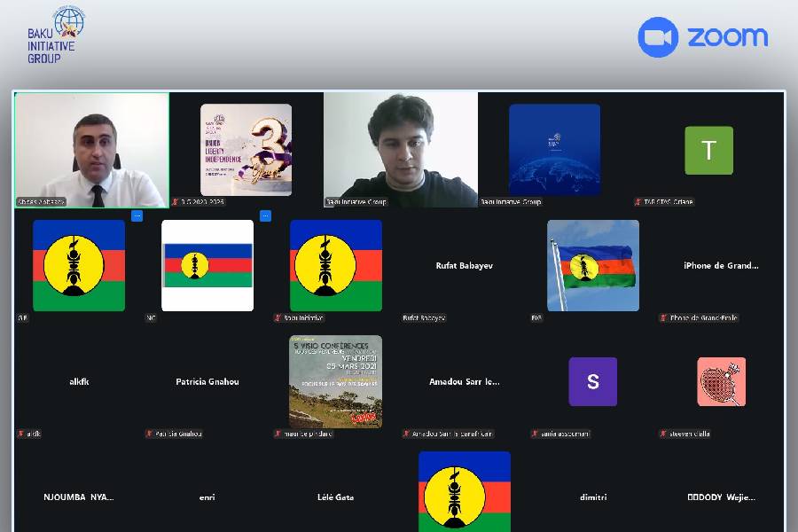Screen dimensions: 798x532
Task: Select the 'dimitri' participant name
Action: [x=593, y=497]
